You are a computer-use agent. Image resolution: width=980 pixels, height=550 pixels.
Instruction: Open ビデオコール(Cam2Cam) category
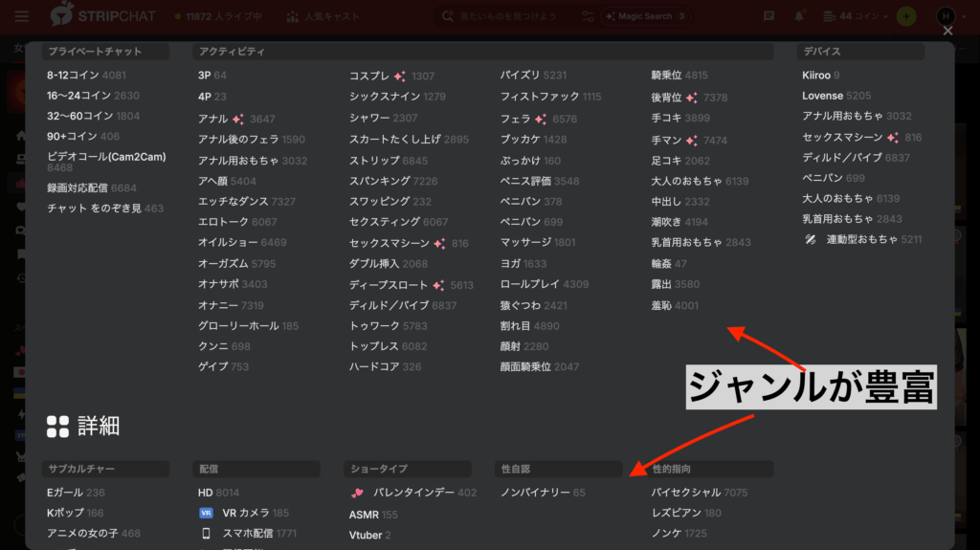click(106, 162)
